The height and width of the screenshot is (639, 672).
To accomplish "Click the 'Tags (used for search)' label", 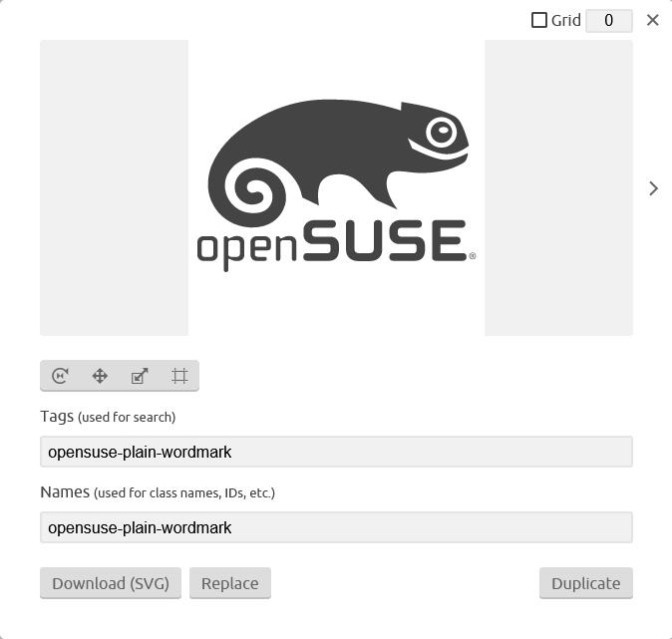I will (x=108, y=417).
